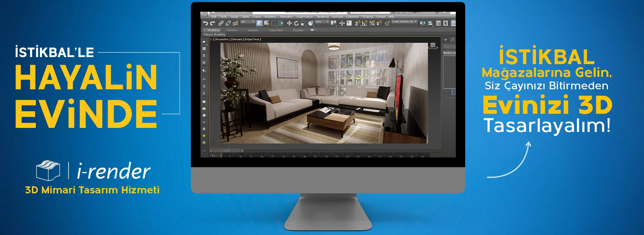
Task: Toggle the Spinner Snap button
Action: tap(379, 23)
